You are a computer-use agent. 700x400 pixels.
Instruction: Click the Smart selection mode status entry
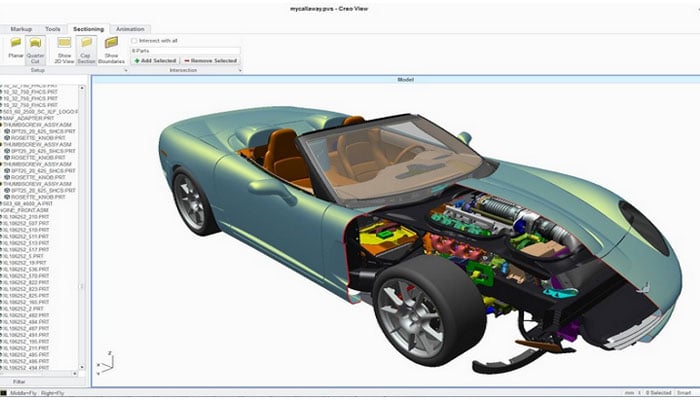pyautogui.click(x=684, y=393)
